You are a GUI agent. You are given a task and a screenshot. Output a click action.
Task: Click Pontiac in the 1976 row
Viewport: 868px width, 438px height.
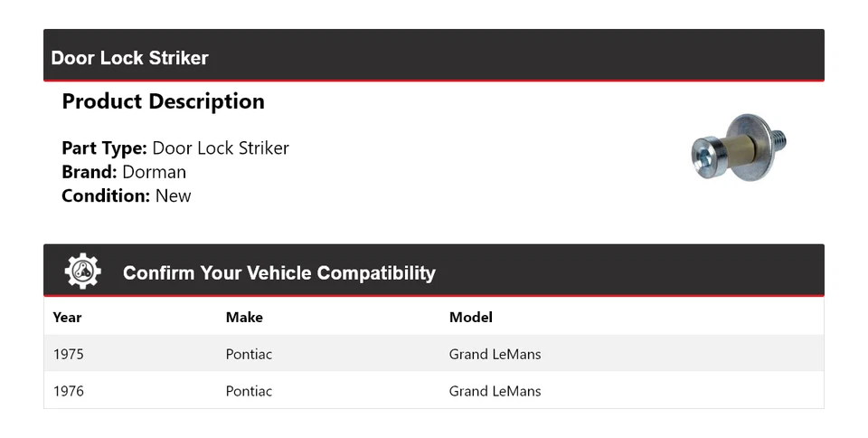tap(249, 391)
